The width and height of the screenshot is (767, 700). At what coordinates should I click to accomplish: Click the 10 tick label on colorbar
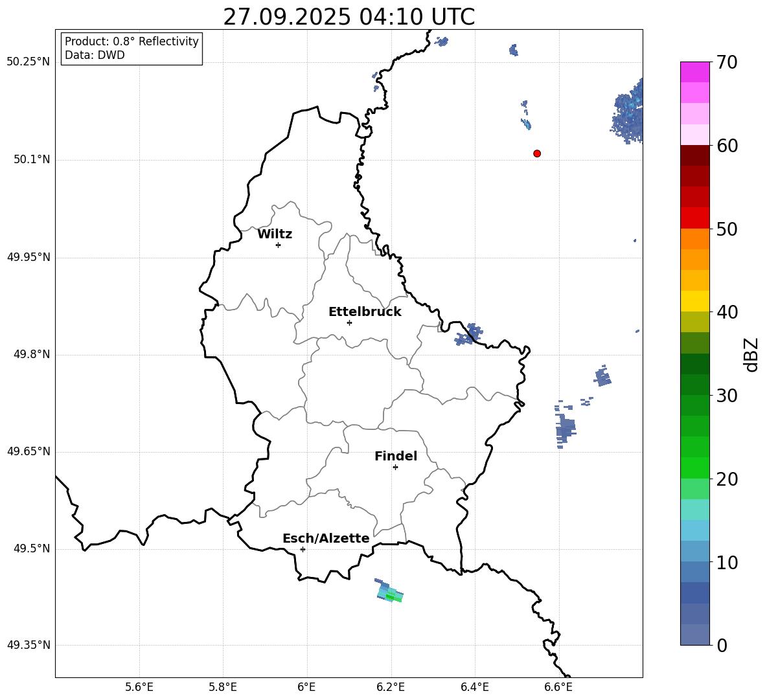click(727, 562)
